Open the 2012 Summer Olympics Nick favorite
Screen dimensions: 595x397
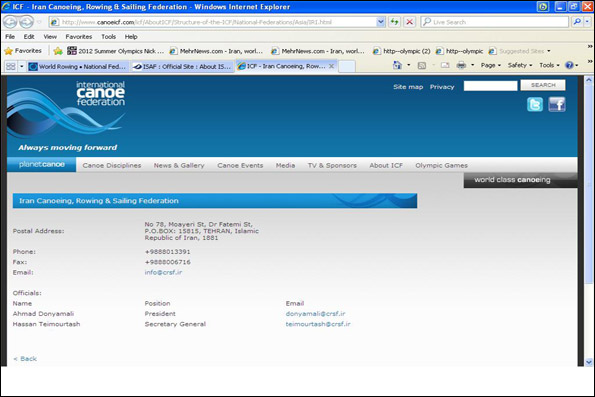[116, 51]
